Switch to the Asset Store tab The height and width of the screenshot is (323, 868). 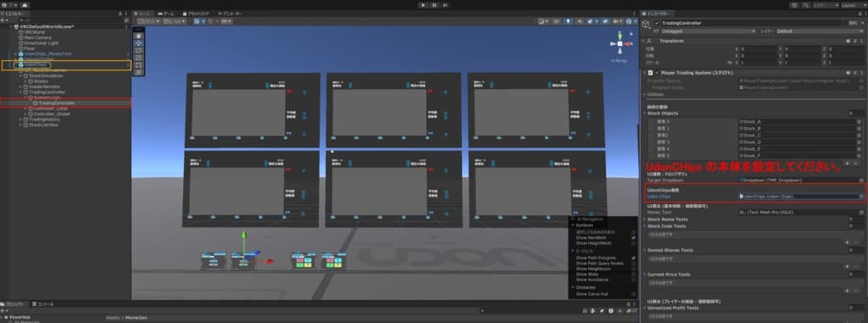(x=197, y=14)
